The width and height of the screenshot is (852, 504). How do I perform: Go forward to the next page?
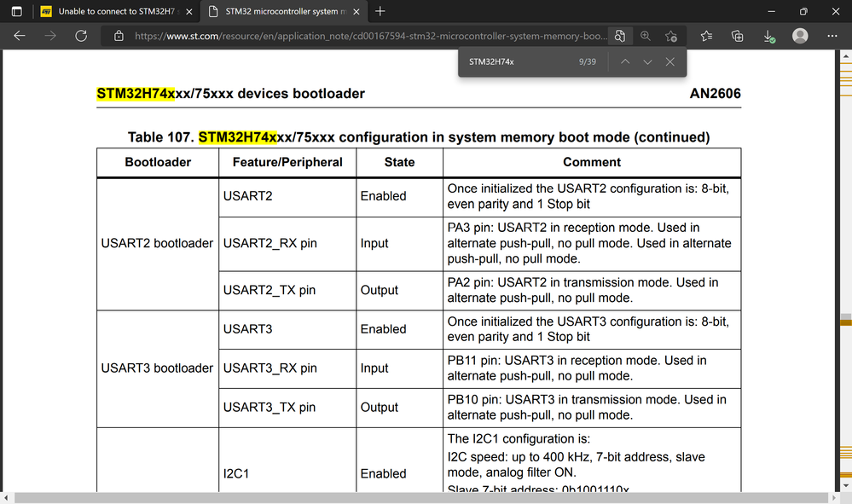(50, 36)
